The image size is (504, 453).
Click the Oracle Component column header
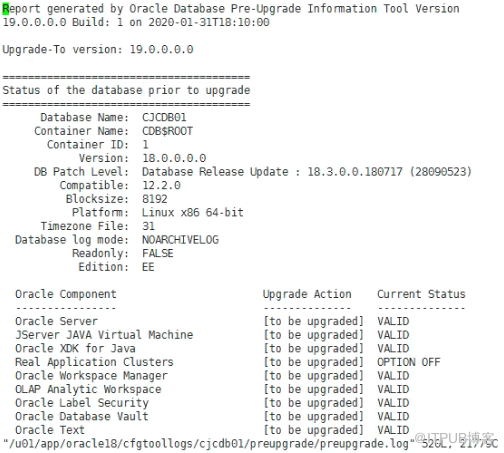click(66, 294)
